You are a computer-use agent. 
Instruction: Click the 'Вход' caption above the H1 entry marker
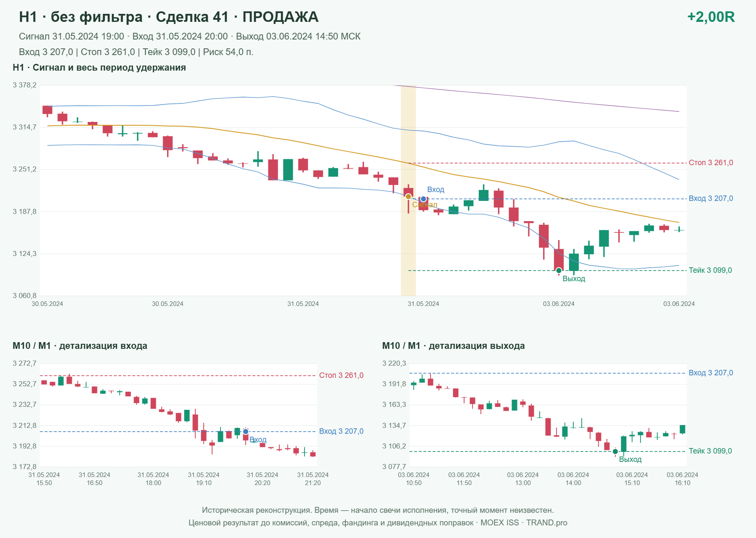click(x=436, y=190)
